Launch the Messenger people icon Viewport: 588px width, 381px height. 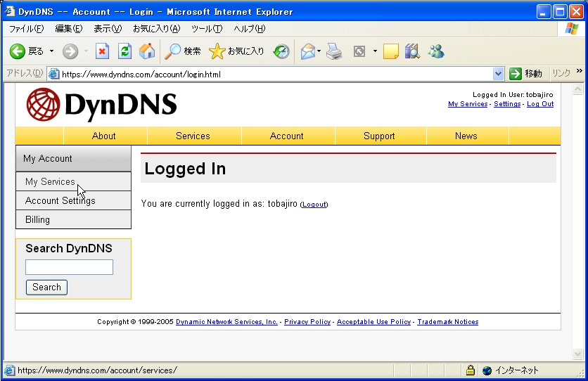point(436,51)
